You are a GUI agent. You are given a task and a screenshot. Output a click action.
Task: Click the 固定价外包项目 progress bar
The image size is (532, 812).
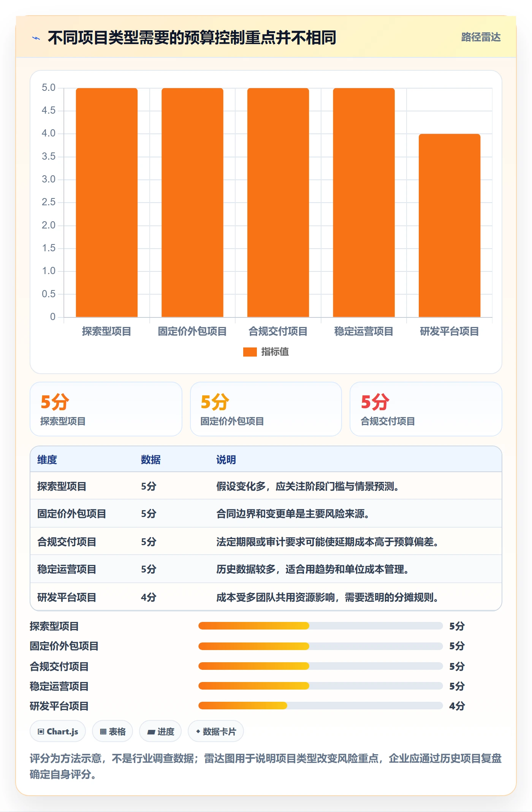tap(320, 646)
